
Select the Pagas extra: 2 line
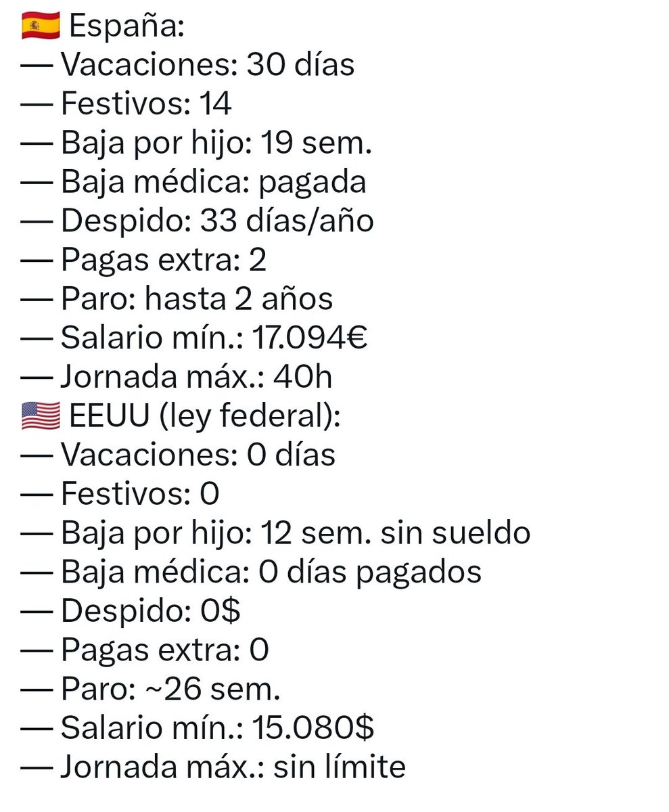click(144, 261)
